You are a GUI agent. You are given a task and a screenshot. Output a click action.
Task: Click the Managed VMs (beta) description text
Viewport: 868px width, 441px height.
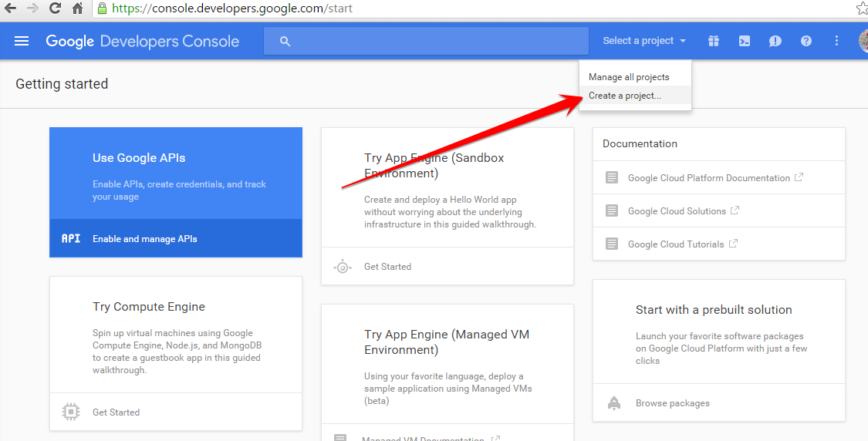448,389
